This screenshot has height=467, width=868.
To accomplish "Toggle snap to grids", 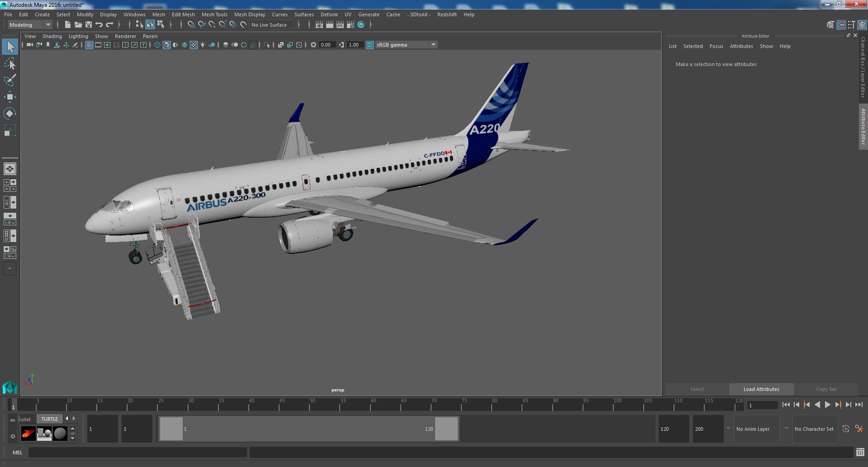I will tap(191, 25).
